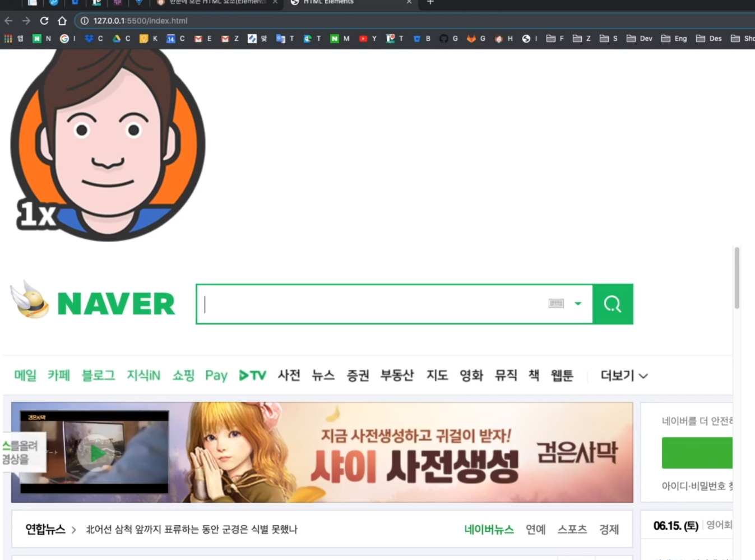
Task: Open the 메일 menu item
Action: pos(25,375)
